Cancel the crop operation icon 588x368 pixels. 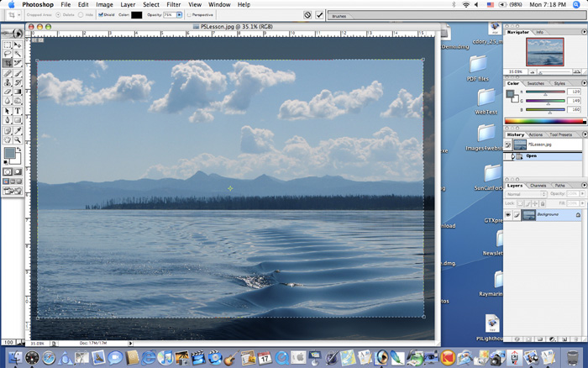pyautogui.click(x=307, y=15)
